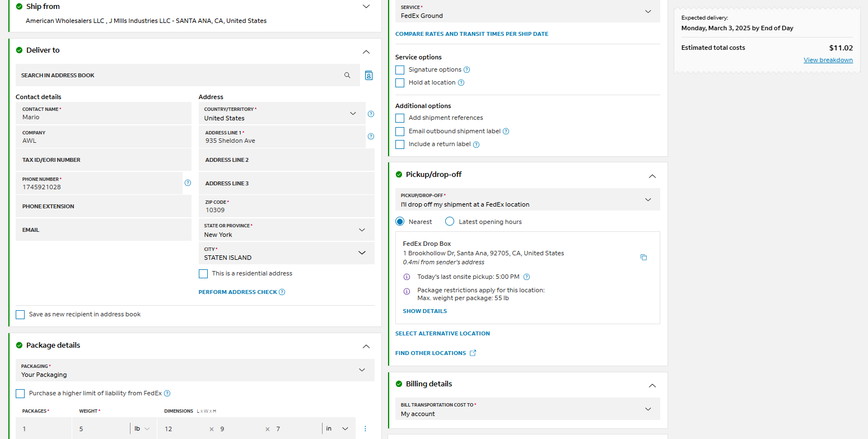868x439 pixels.
Task: Click help icon next to Address Line 1
Action: click(371, 136)
